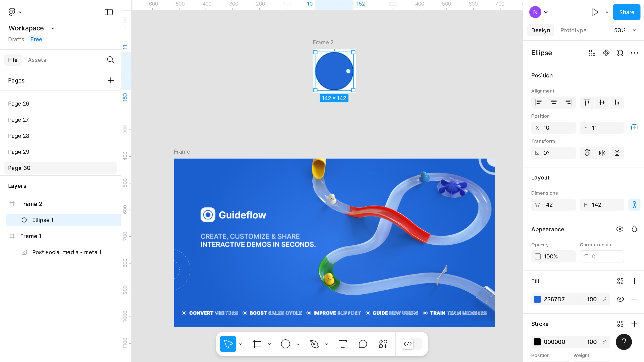The height and width of the screenshot is (362, 644).
Task: Click the Share button
Action: pyautogui.click(x=626, y=12)
